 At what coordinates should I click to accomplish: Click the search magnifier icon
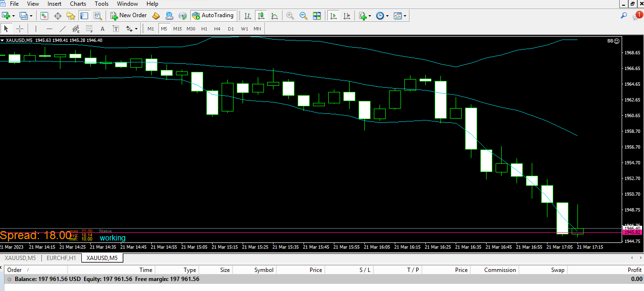pos(624,16)
